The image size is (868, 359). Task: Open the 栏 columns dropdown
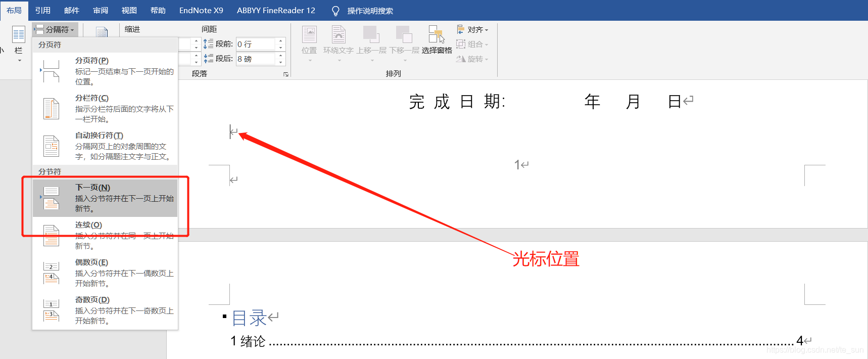click(19, 44)
